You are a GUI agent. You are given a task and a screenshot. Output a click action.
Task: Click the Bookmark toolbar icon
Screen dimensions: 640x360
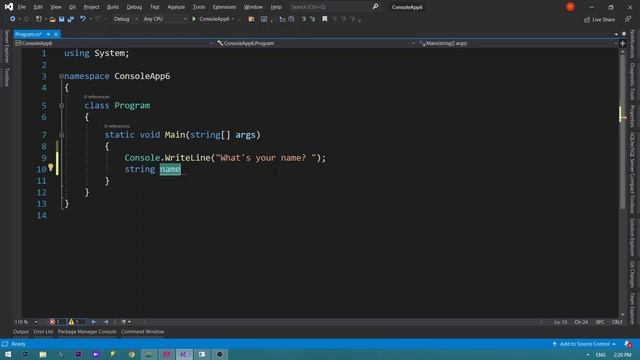[324, 19]
